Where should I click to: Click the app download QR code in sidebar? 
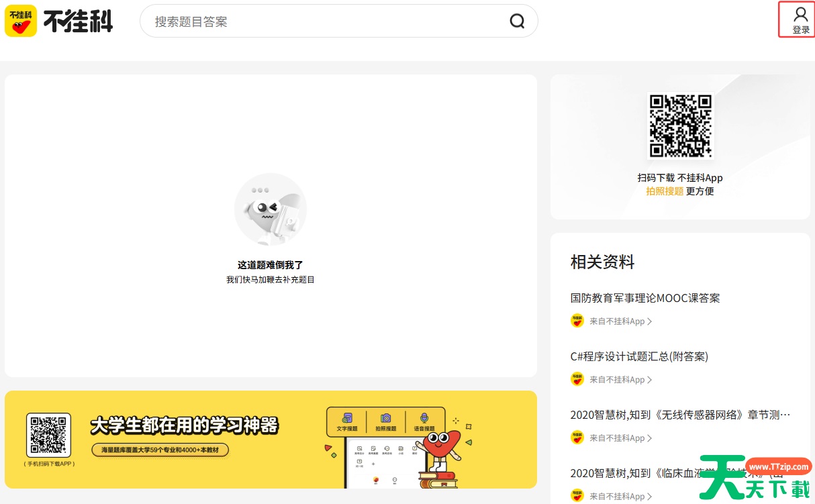(680, 125)
